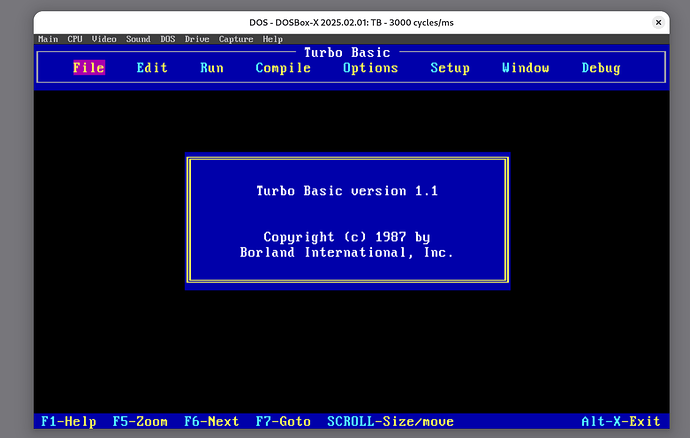The height and width of the screenshot is (438, 690).
Task: Open the Compile menu
Action: click(283, 68)
